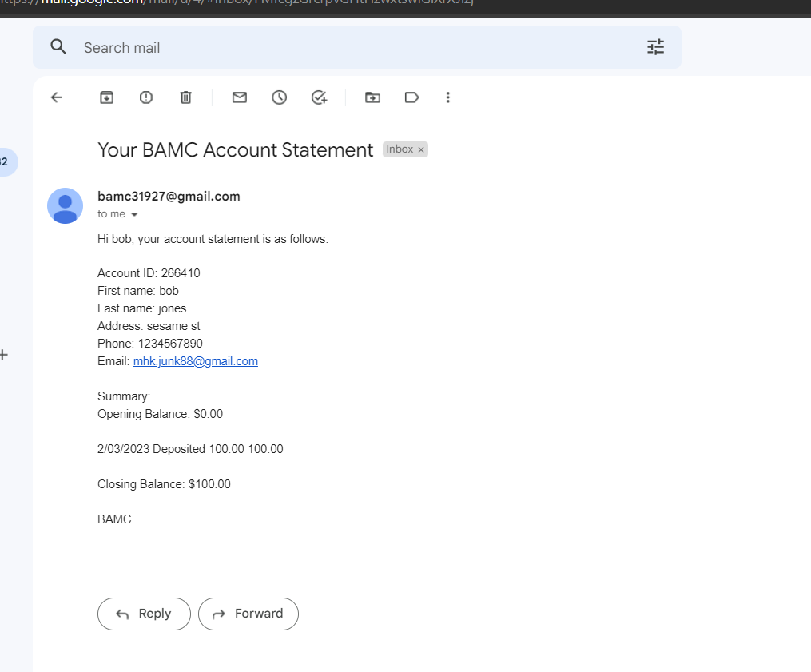Mark the conversation as done
Image resolution: width=811 pixels, height=672 pixels.
(x=319, y=97)
